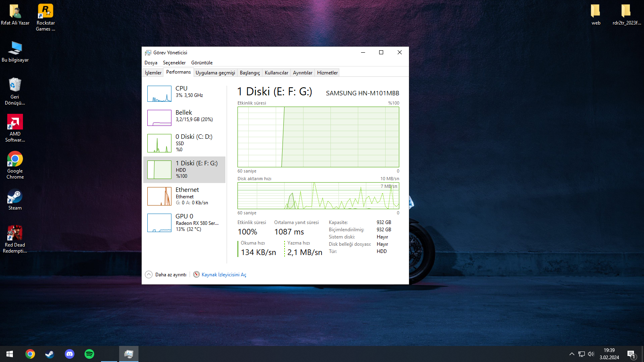Open the Windows Start menu
This screenshot has width=644, height=362.
point(10,354)
